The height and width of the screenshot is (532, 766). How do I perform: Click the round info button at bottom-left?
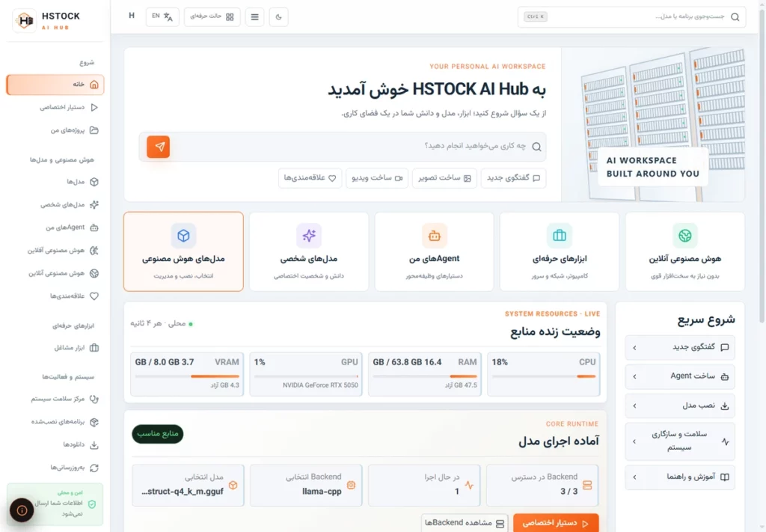22,510
